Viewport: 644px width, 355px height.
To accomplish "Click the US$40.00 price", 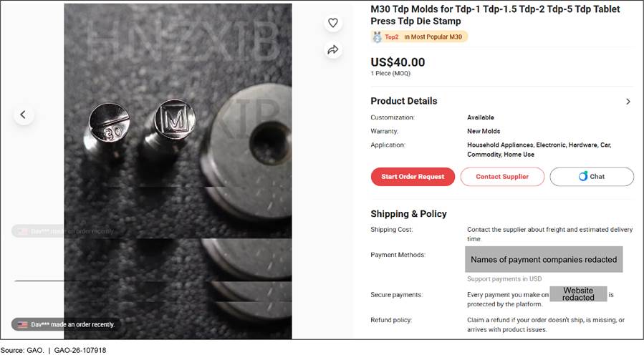I will coord(398,62).
